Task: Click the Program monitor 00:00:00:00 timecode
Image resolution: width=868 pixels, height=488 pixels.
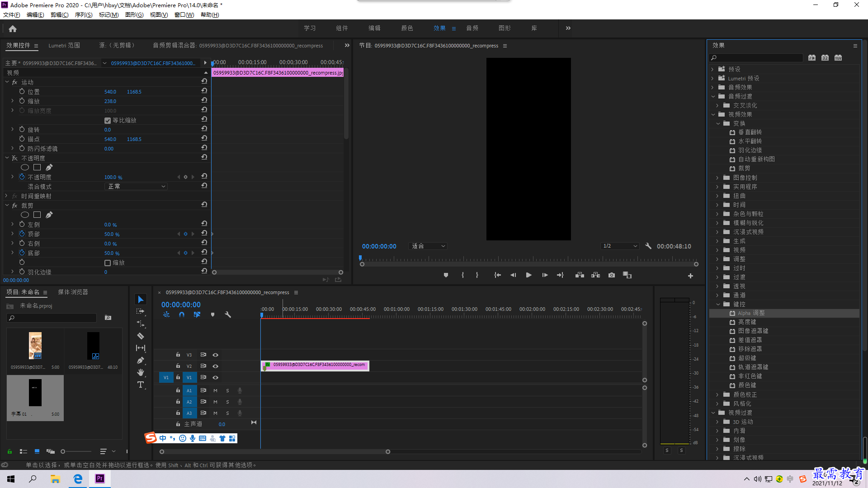Action: click(379, 246)
